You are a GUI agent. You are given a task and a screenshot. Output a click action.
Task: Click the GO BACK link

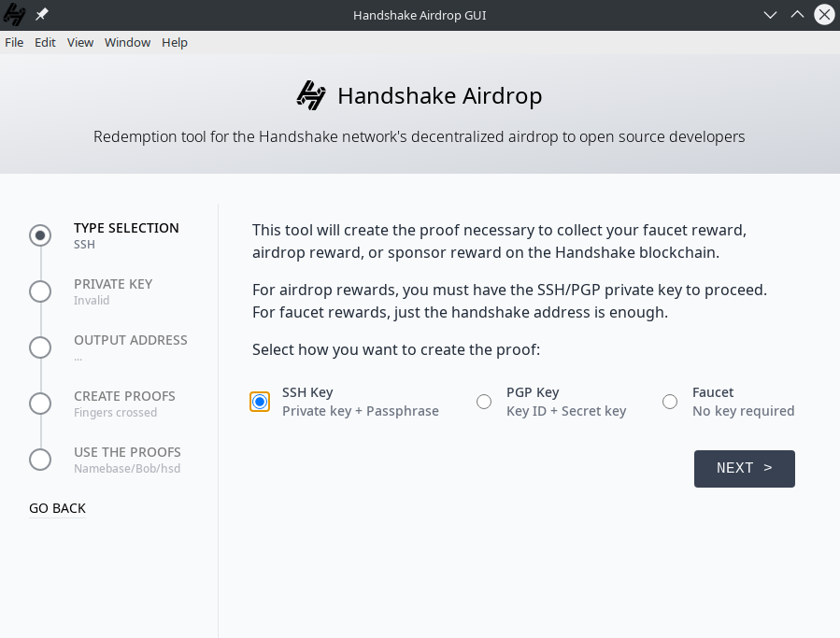coord(57,508)
